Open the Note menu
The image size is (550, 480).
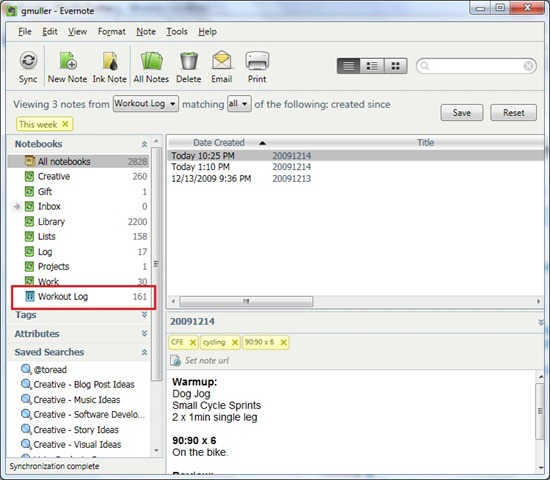point(146,32)
